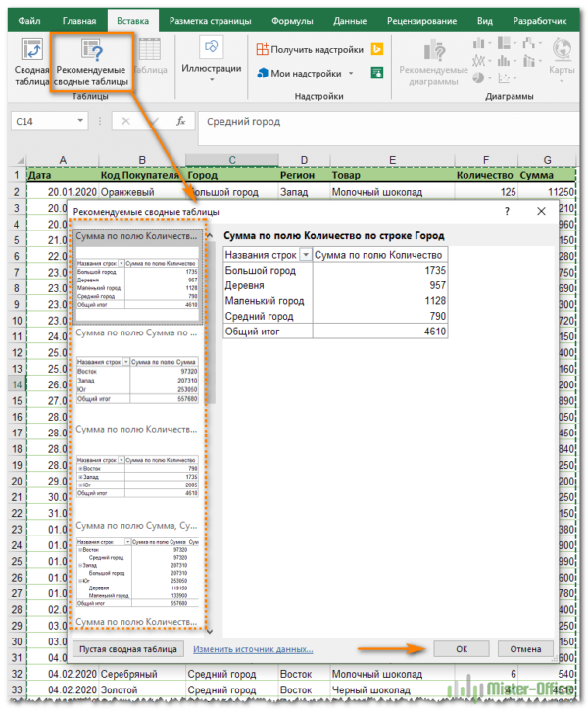Open the Карты maps chart icon

[x=562, y=49]
